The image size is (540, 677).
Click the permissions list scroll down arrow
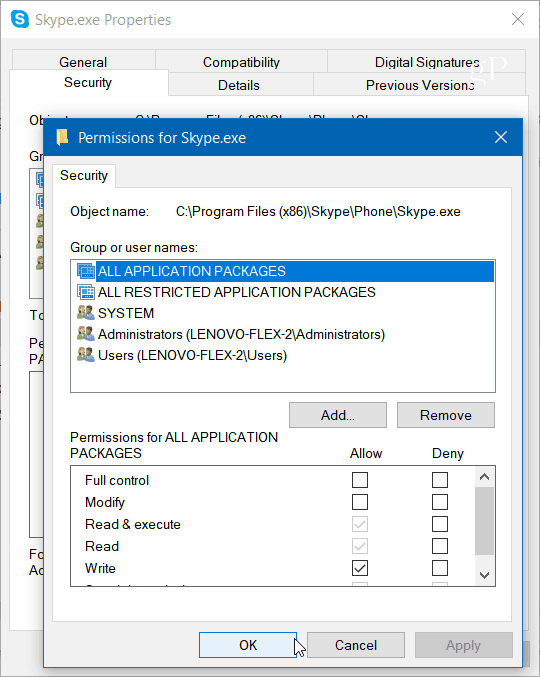coord(484,575)
